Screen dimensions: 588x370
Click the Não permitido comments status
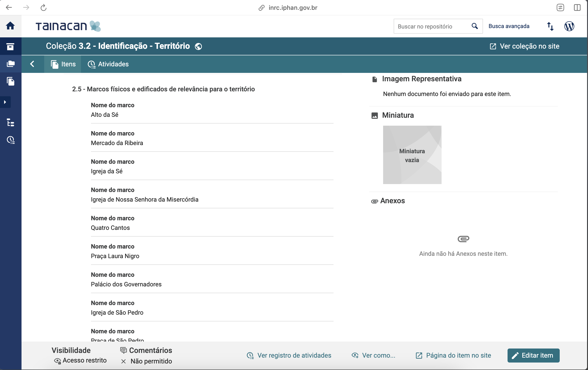tap(147, 361)
